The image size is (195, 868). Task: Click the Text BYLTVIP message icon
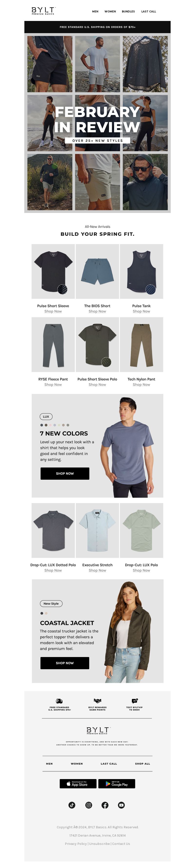pyautogui.click(x=135, y=701)
